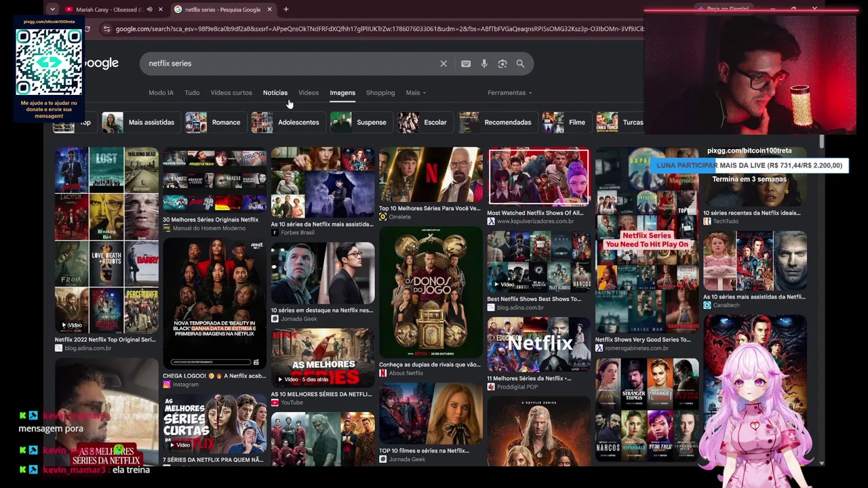Screen dimensions: 868x488
Task: Open 'TOP 10 filmes e séries na Netflix' image
Action: [431, 414]
